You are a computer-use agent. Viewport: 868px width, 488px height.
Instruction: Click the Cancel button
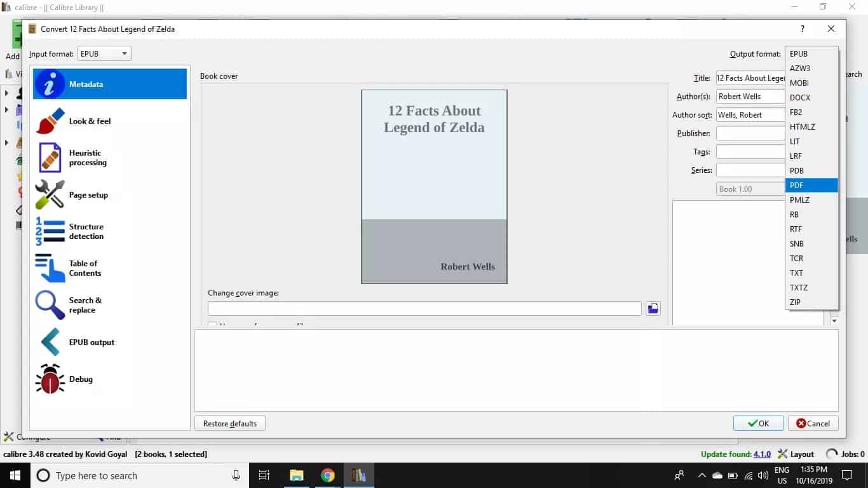tap(813, 423)
